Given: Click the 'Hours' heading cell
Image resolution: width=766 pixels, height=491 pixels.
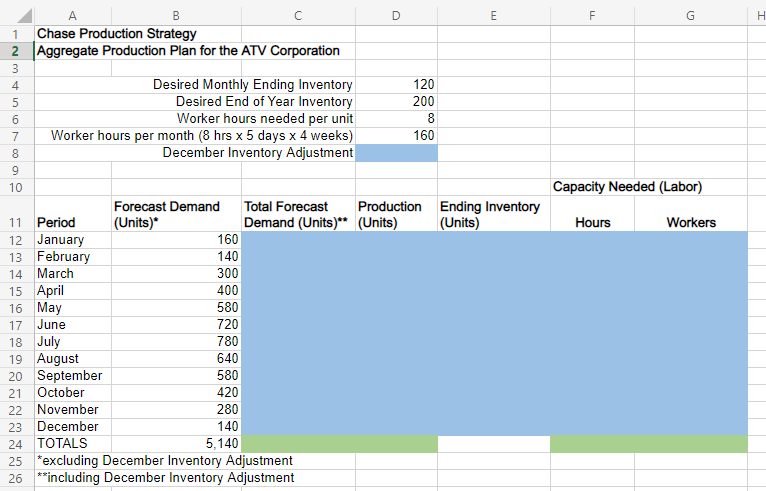Looking at the screenshot, I should [593, 214].
